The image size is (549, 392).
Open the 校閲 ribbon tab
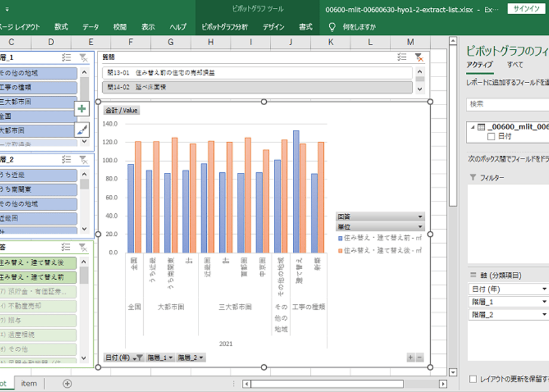(120, 27)
